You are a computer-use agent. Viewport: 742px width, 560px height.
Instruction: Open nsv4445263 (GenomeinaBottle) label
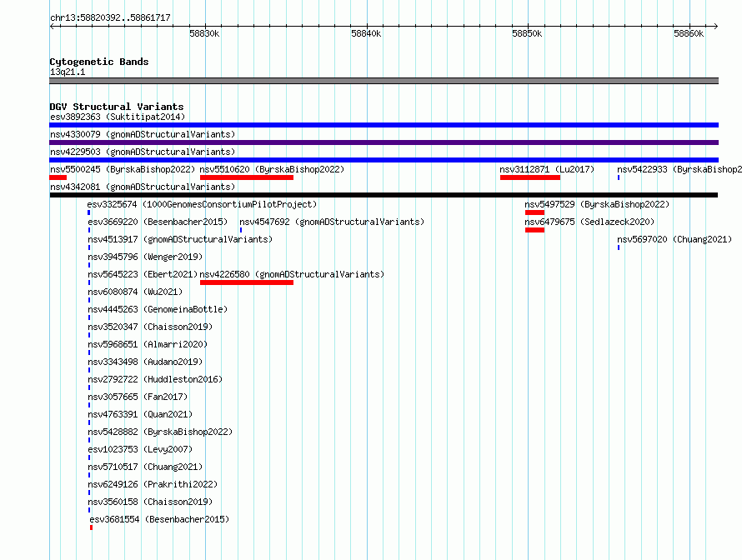click(x=158, y=309)
